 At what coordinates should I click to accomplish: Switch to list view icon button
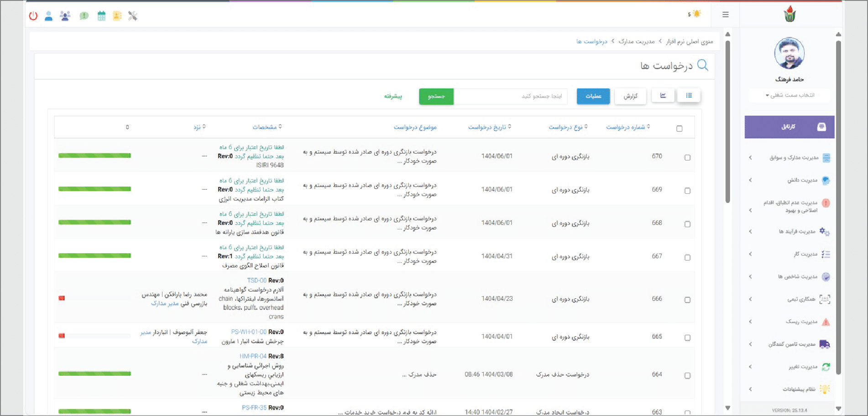pyautogui.click(x=689, y=96)
